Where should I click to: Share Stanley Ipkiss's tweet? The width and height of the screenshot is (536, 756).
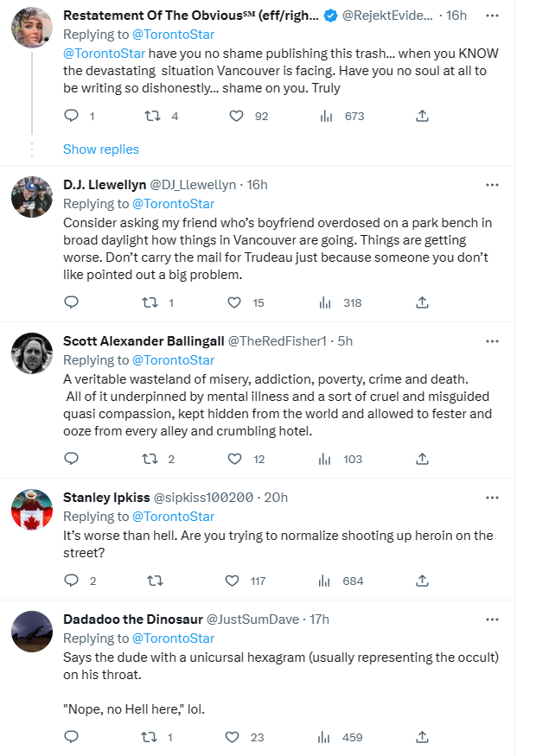[x=422, y=581]
